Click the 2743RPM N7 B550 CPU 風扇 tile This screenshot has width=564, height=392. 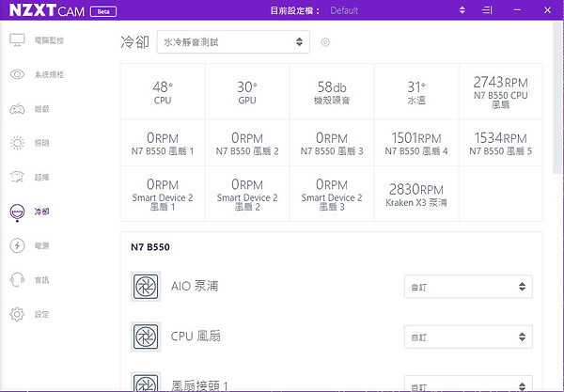(x=501, y=92)
